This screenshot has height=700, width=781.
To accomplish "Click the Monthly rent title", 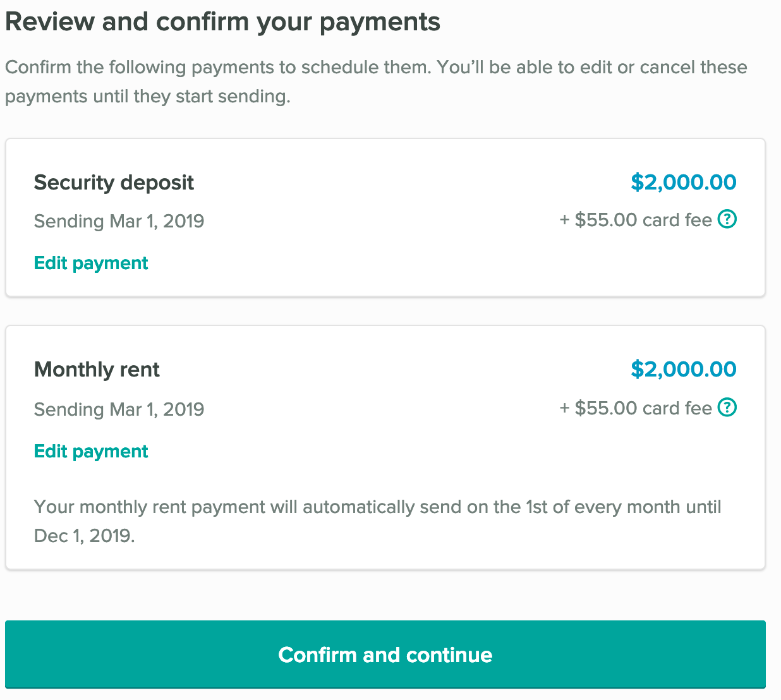I will (x=96, y=370).
